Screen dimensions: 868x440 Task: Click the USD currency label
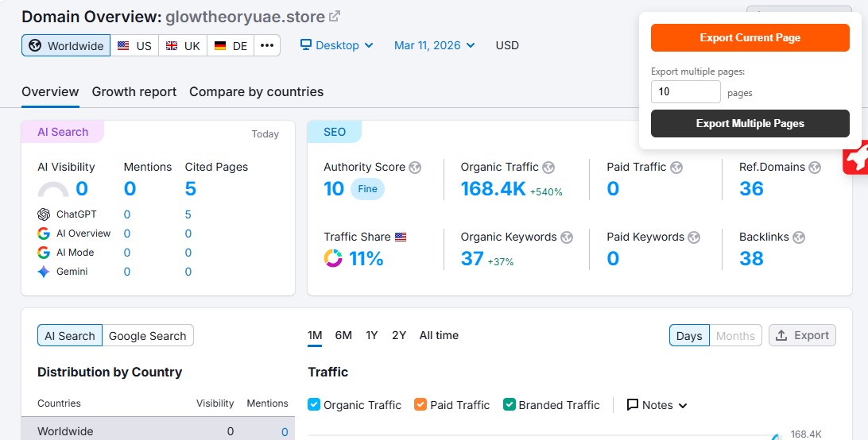point(507,45)
